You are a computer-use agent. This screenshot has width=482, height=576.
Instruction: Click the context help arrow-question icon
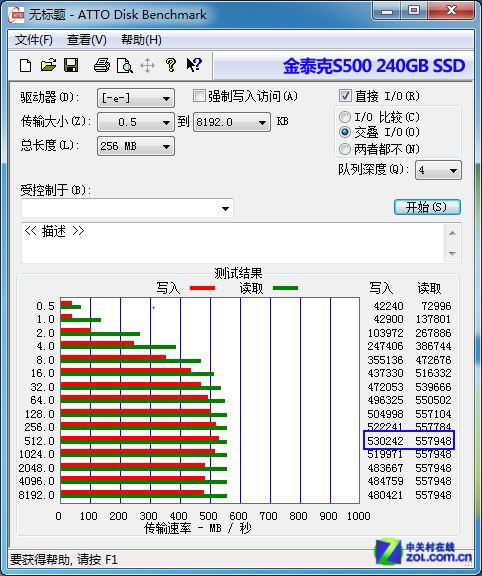click(x=194, y=65)
